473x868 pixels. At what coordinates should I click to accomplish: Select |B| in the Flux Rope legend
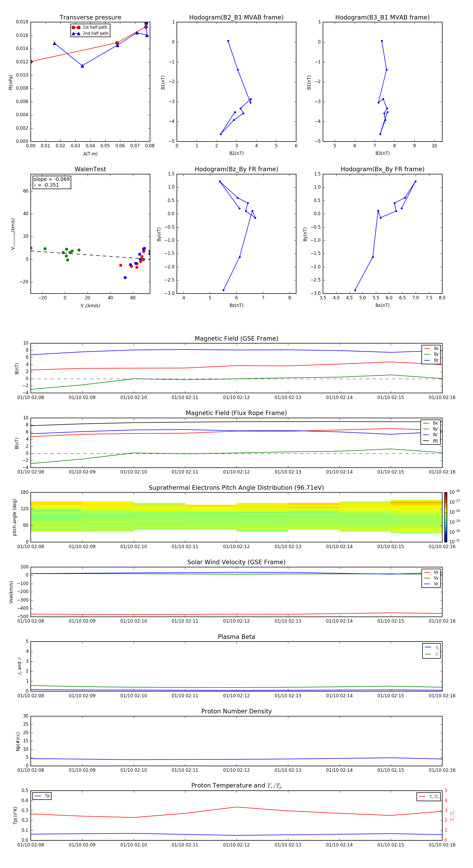[x=431, y=441]
